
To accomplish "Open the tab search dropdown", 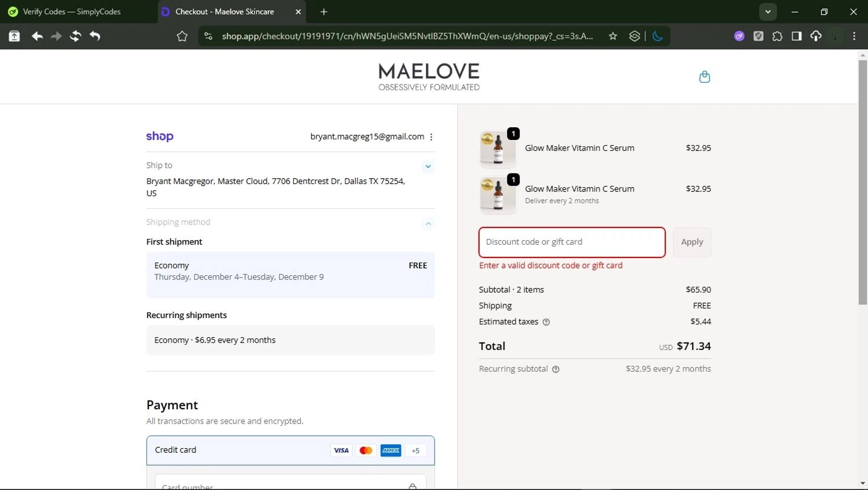I will point(767,12).
